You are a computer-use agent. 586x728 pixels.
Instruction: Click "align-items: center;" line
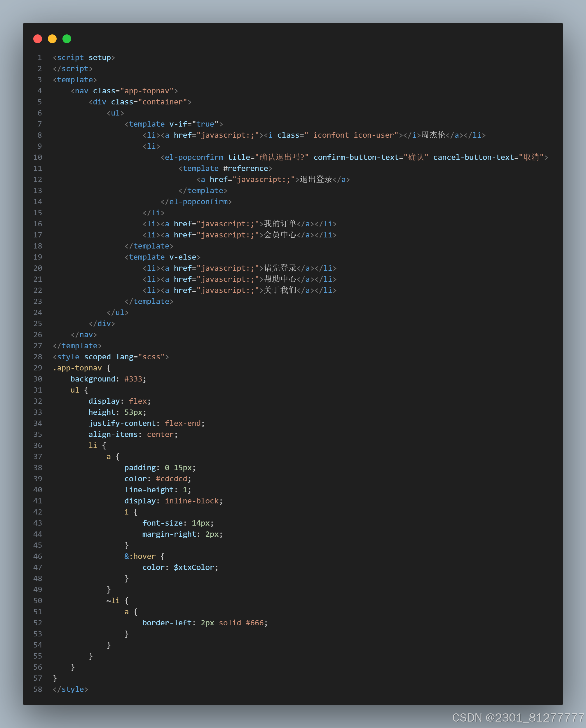point(133,435)
